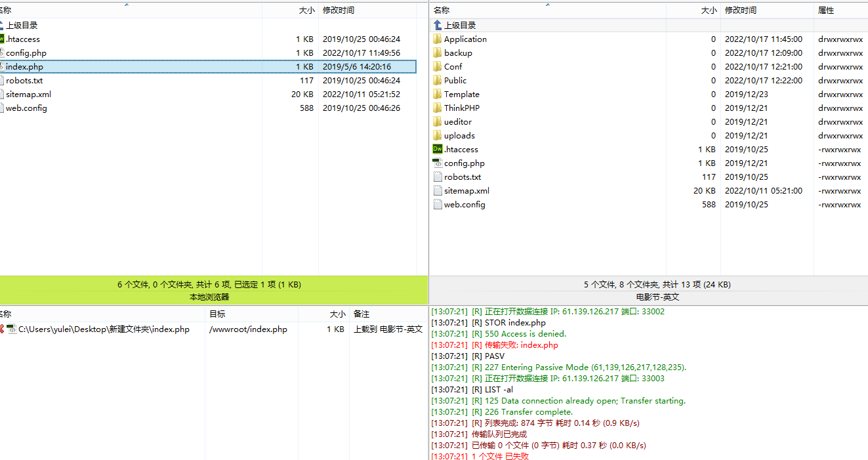Click the ThinkPHP folder icon
This screenshot has width=868, height=460.
click(x=438, y=108)
